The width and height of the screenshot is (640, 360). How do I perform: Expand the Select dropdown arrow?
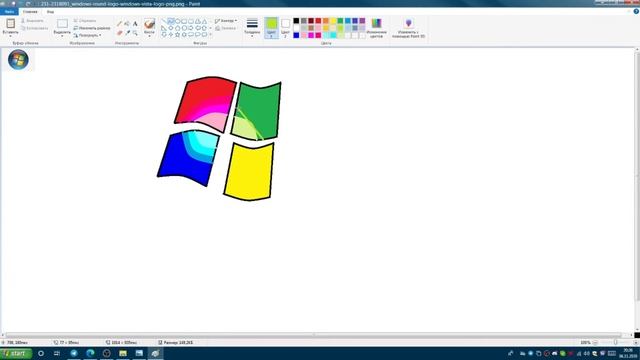[62, 35]
